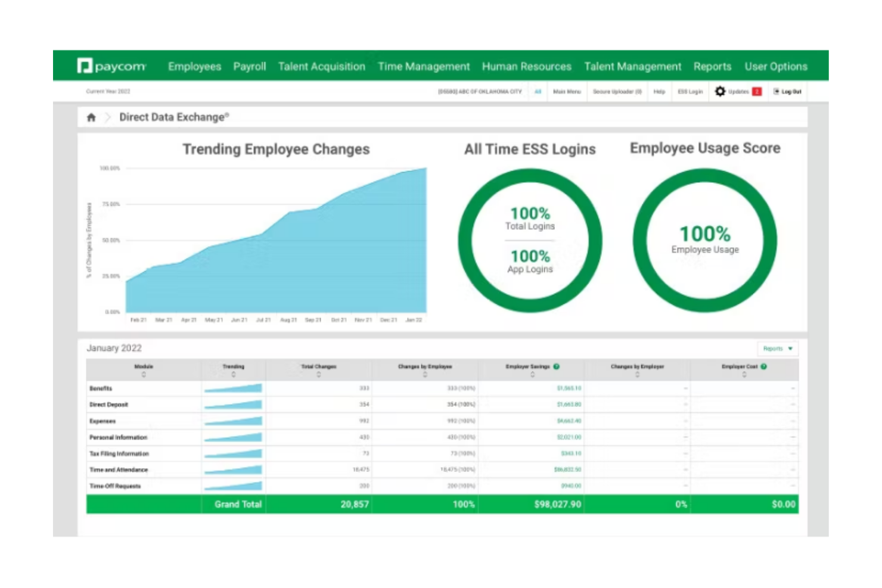The height and width of the screenshot is (588, 882).
Task: Click Direct Deposit row trending sparkline
Action: point(233,405)
